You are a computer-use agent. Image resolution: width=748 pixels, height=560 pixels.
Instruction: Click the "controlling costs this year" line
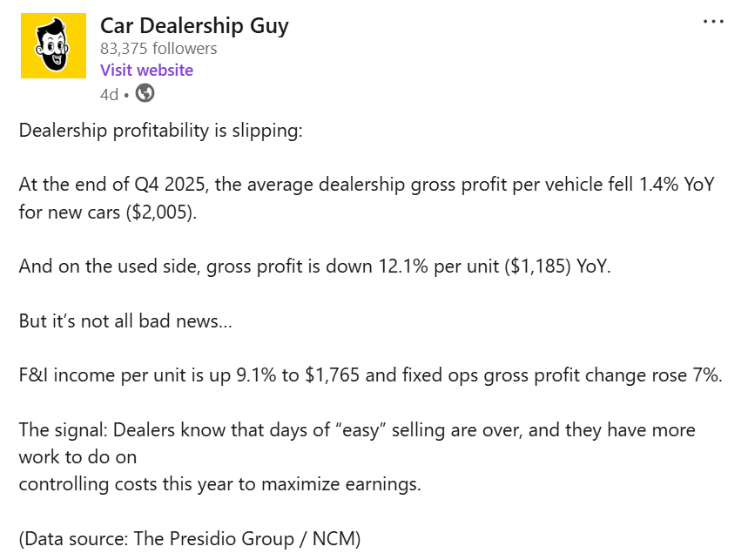click(x=220, y=484)
